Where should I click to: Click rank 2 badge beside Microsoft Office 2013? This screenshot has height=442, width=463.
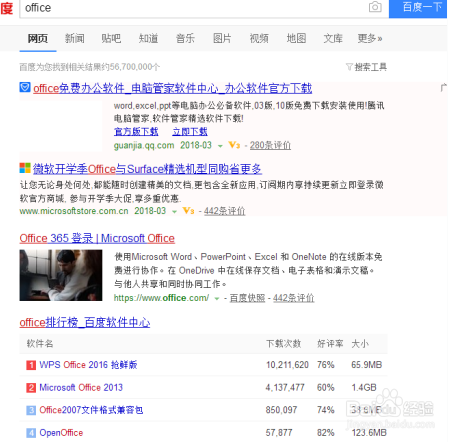(x=31, y=388)
